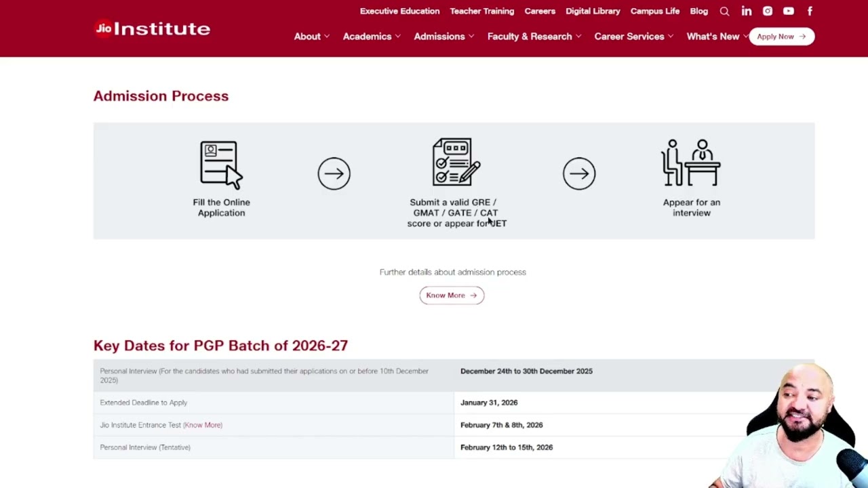Click the 'Personal Interview (Tentative)' row label

(145, 447)
